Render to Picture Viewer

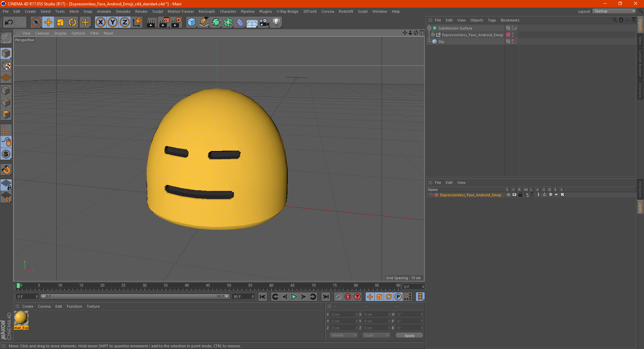tap(164, 22)
